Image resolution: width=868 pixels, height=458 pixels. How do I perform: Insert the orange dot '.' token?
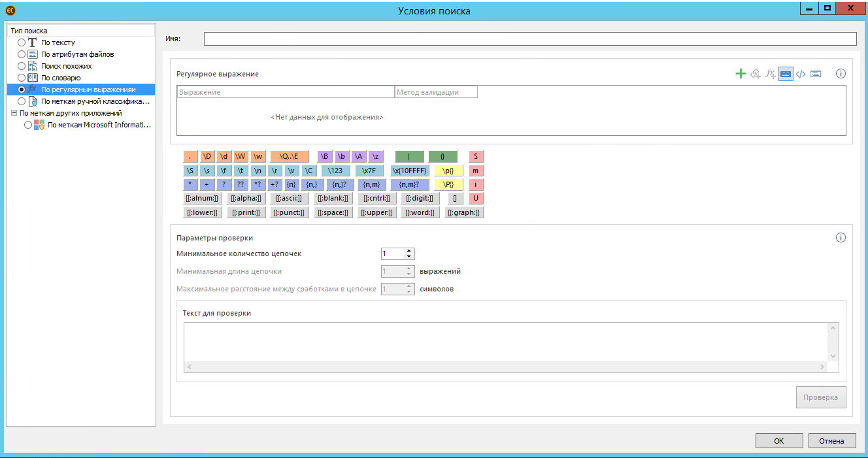[190, 157]
